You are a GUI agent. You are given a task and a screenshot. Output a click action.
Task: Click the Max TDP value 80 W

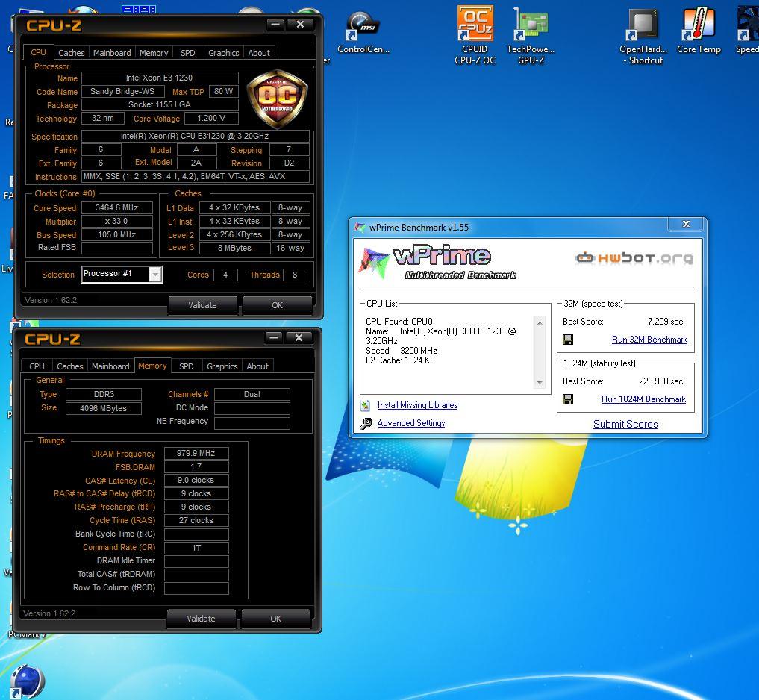click(x=223, y=92)
